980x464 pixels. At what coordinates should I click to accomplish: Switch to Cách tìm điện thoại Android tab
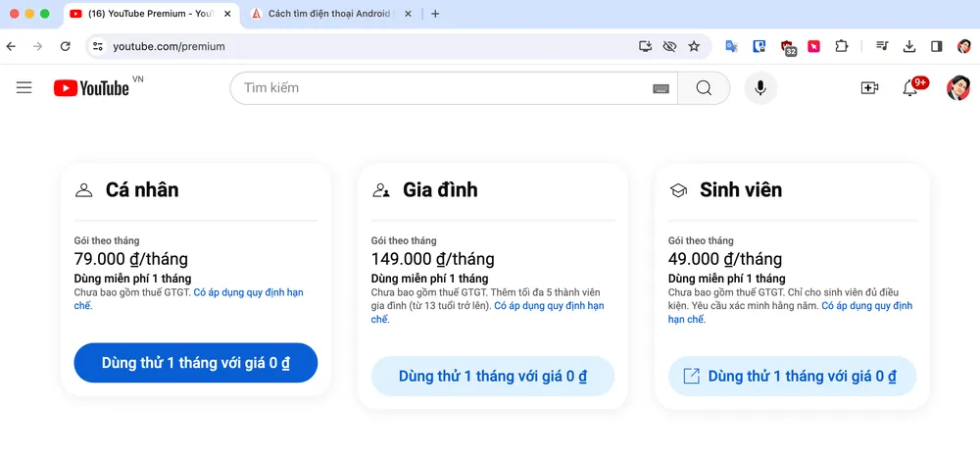click(330, 14)
